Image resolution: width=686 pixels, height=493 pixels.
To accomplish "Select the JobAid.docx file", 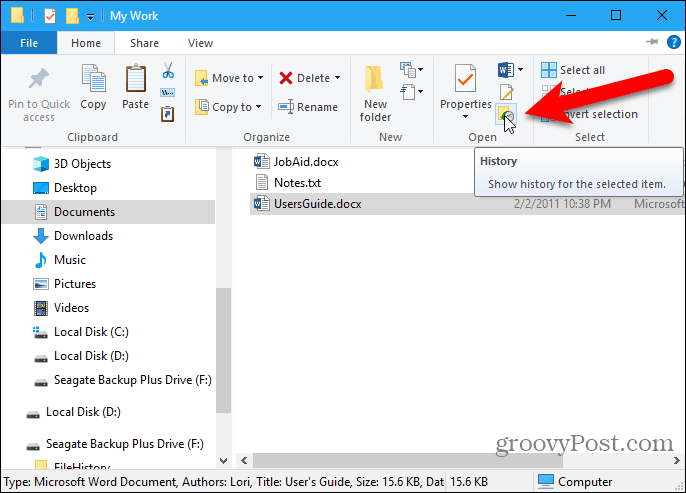I will coord(296,162).
